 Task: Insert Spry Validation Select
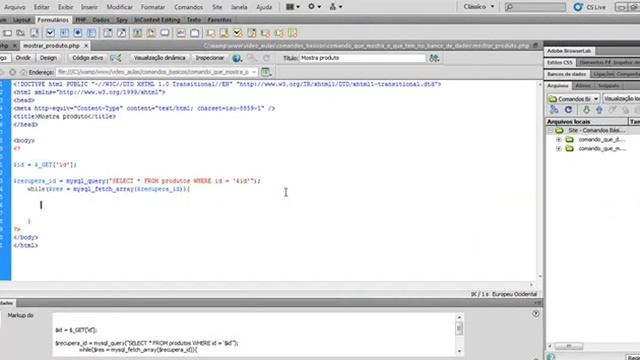[x=252, y=33]
